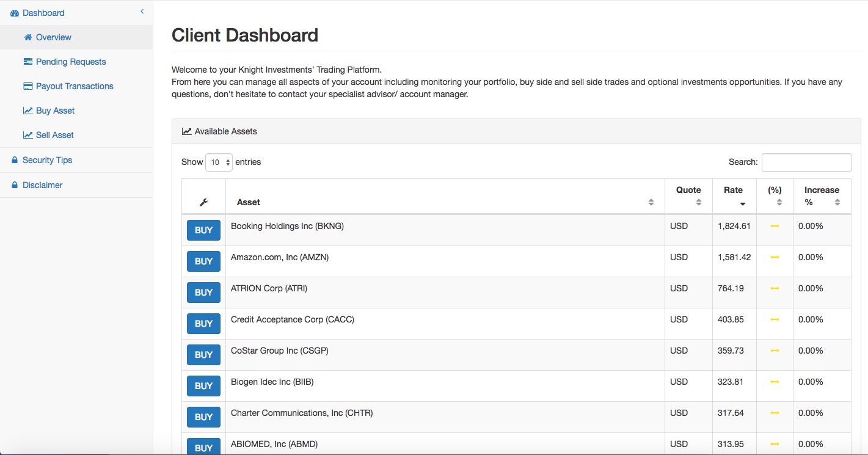Viewport: 868px width, 455px height.
Task: Buy ABIOMED, Inc (ABMD)
Action: click(x=203, y=448)
